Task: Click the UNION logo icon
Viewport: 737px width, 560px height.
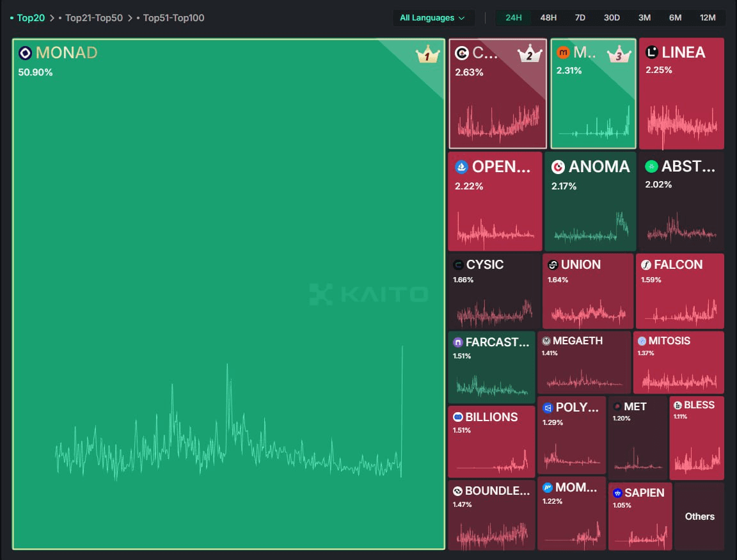Action: pyautogui.click(x=553, y=265)
